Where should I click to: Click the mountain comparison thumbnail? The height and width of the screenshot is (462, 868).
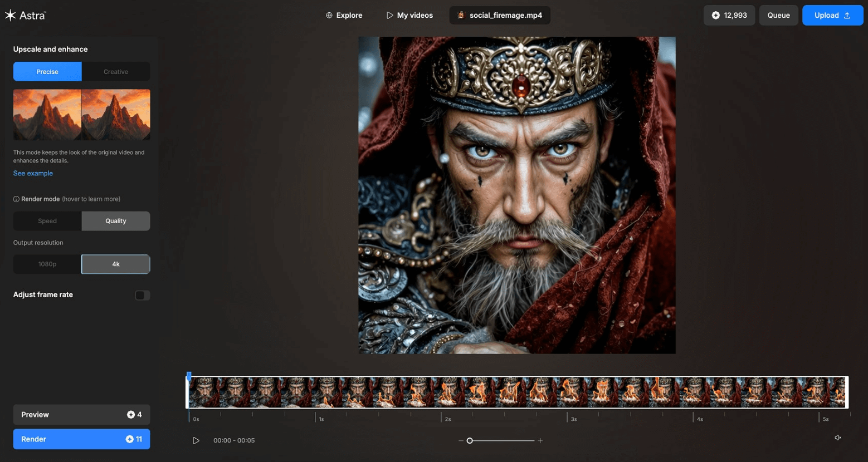pos(82,115)
